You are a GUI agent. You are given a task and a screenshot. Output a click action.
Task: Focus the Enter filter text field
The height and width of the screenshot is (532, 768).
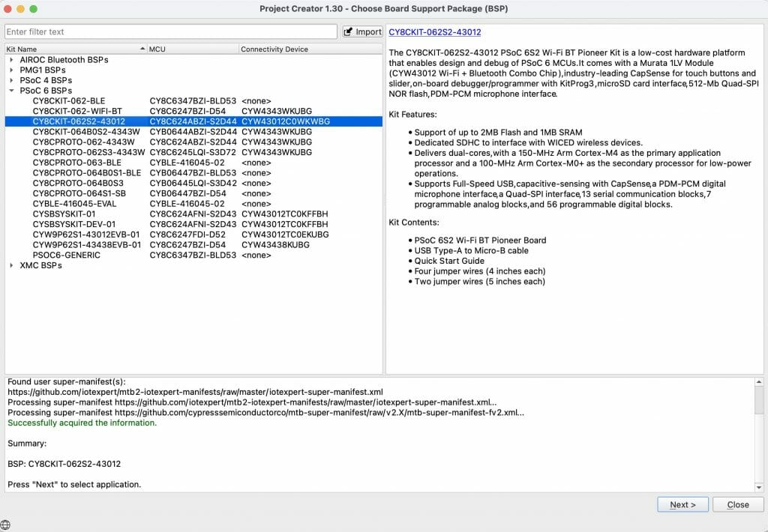(x=171, y=31)
